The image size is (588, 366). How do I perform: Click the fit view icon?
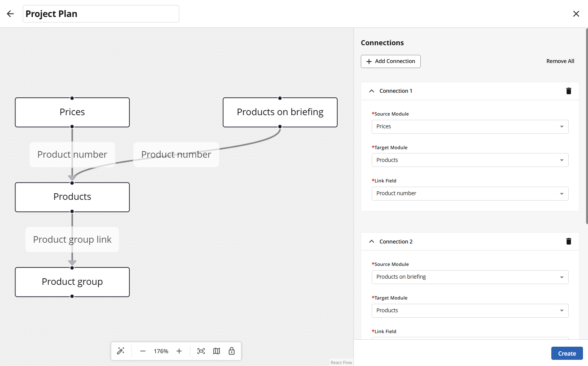click(x=201, y=351)
